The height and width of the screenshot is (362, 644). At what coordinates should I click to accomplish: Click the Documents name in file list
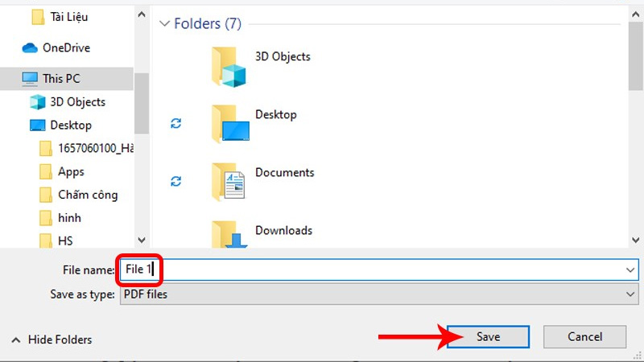click(x=285, y=172)
